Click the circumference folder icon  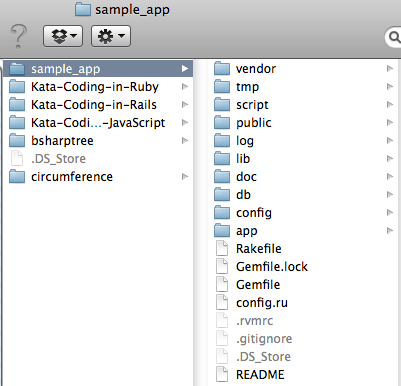(x=17, y=177)
